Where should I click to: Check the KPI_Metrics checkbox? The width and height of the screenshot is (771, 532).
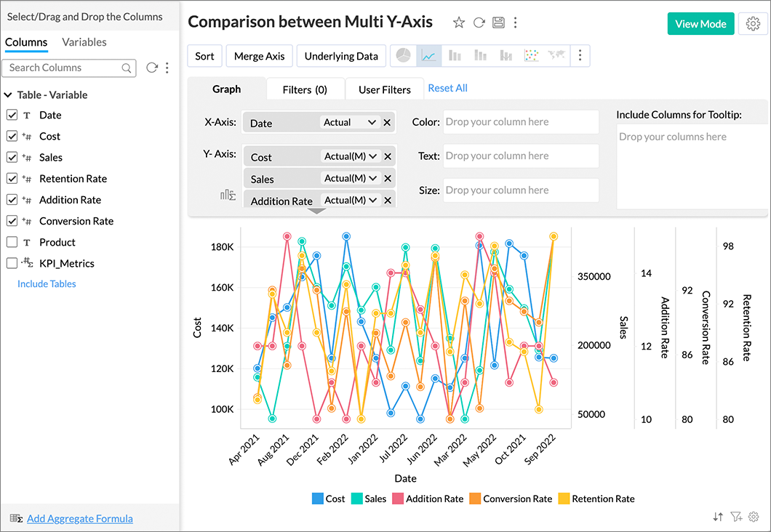12,263
